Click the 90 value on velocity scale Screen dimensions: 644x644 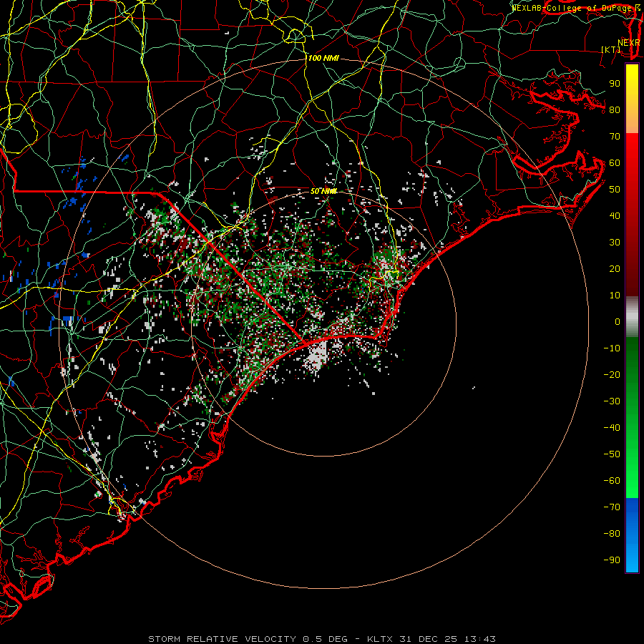[615, 84]
